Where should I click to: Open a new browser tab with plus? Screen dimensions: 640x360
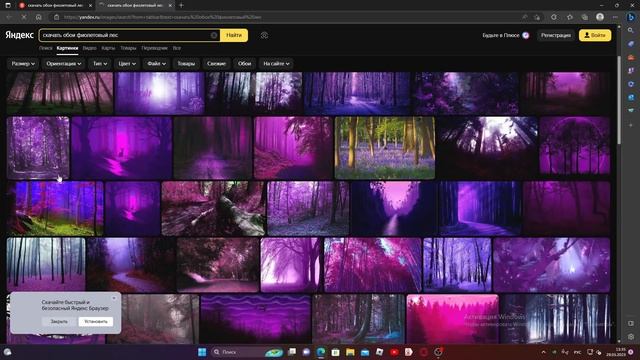point(181,5)
